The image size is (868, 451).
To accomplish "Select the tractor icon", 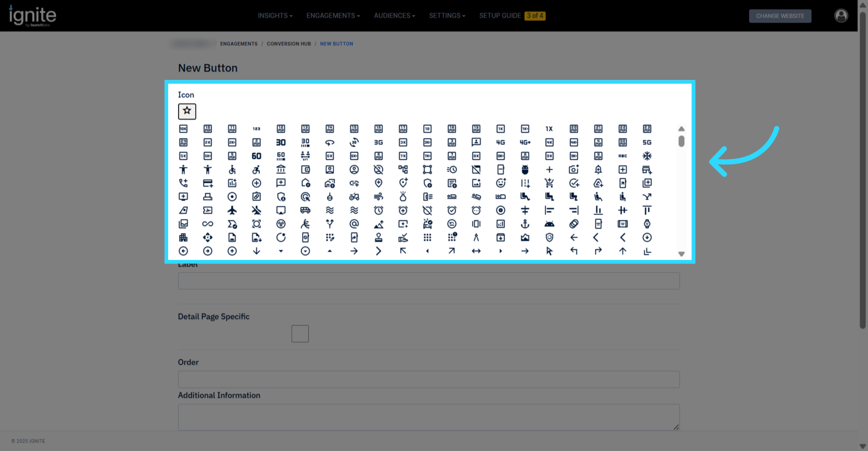I will [354, 197].
